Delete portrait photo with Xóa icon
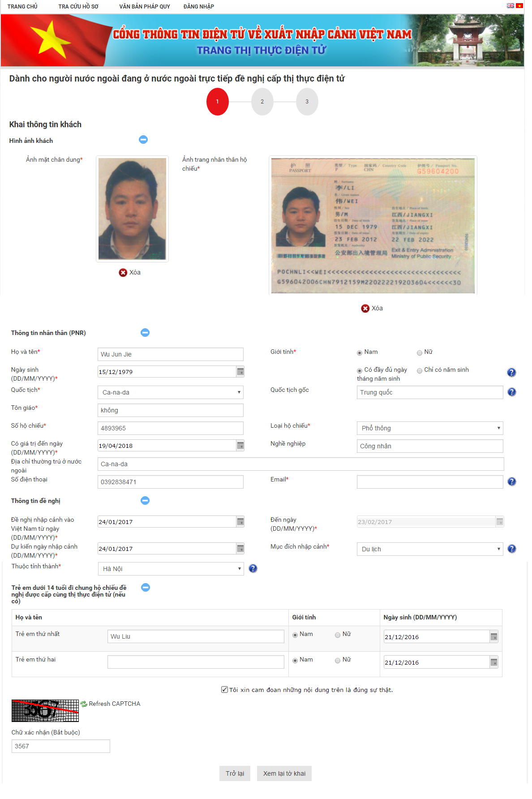Image resolution: width=532 pixels, height=799 pixels. pyautogui.click(x=123, y=272)
